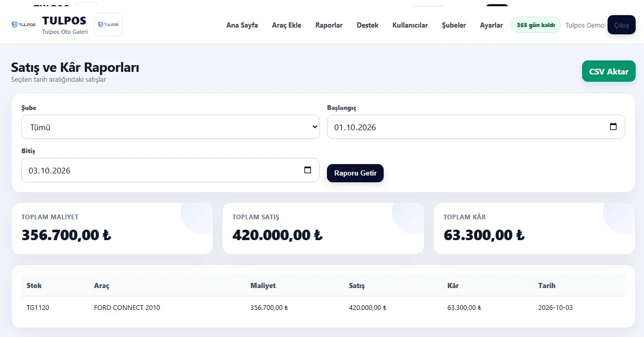
Task: Click the Toplam Satış value 420.000,00 ₺
Action: click(277, 235)
